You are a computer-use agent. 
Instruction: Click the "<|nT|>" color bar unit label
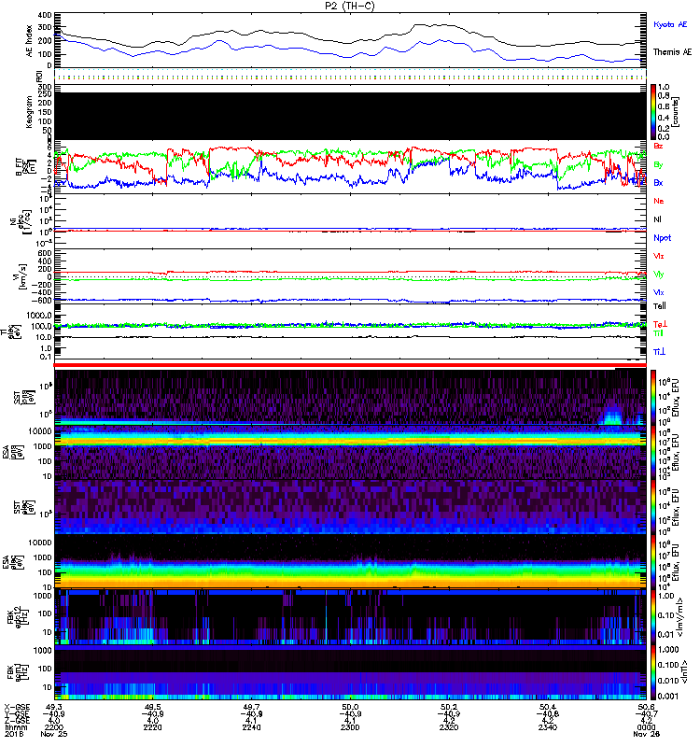(x=683, y=672)
